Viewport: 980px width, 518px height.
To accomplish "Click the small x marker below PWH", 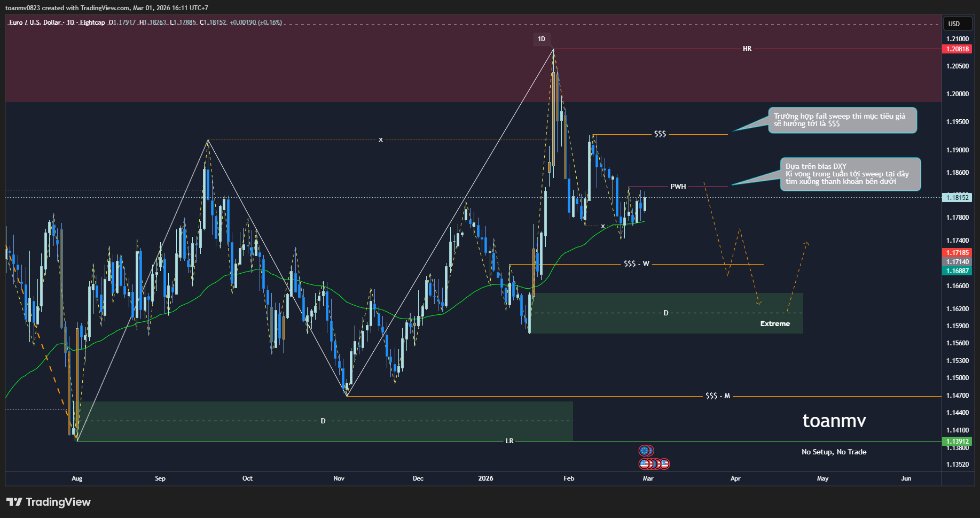I will click(603, 226).
